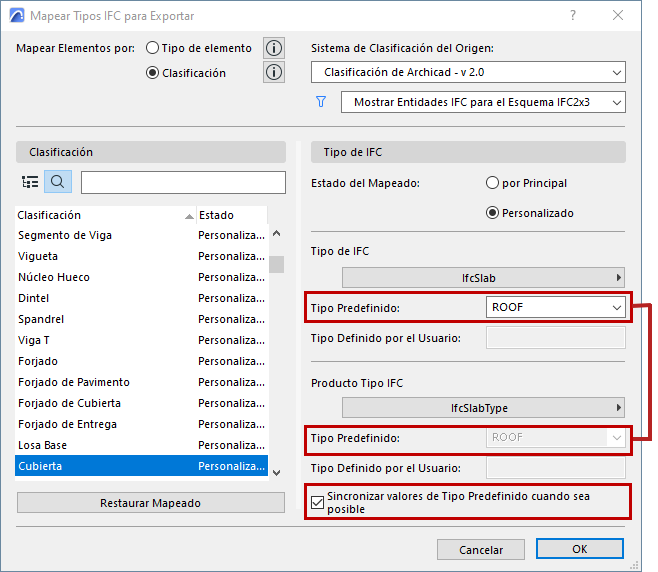Open the IfcSlabType product popup menu
This screenshot has width=658, height=572.
click(484, 407)
